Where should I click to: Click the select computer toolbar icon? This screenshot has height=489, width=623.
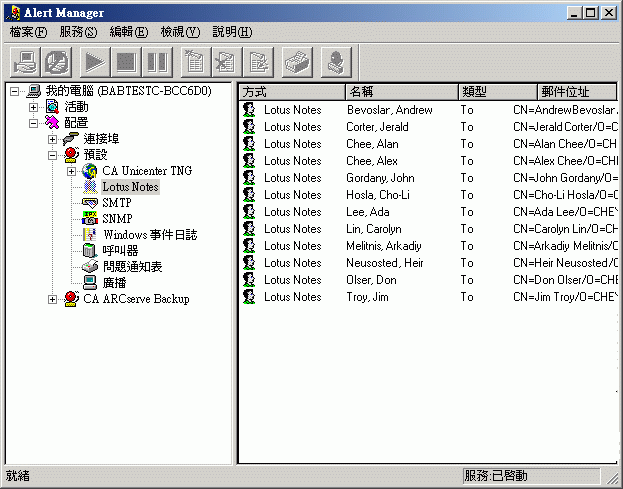(x=25, y=62)
